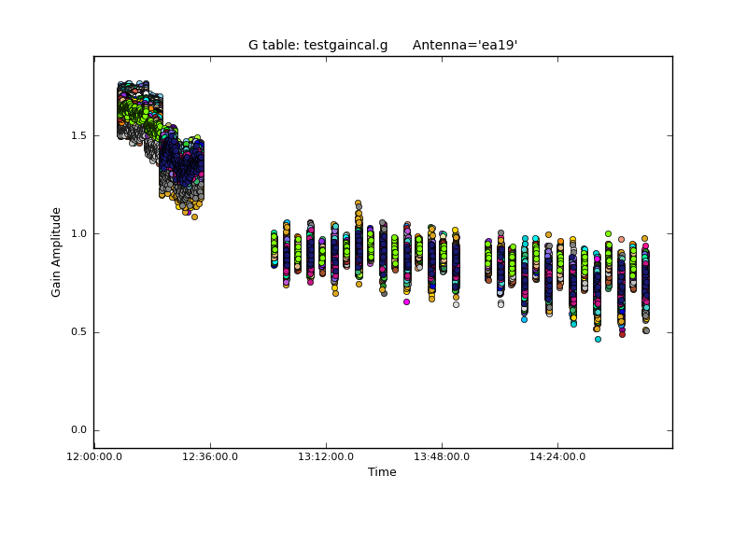The image size is (747, 560).
Task: Click the 'Gain Amplitude' y-axis label
Action: coord(56,252)
